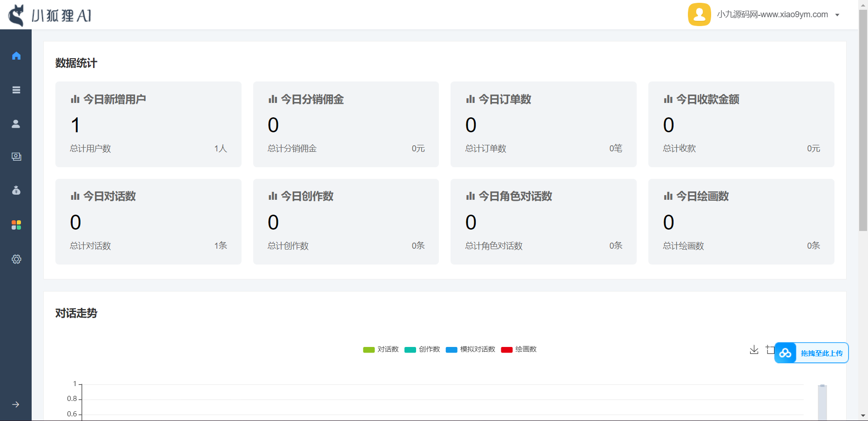Click chart icon beside 今日角色对话数

click(x=471, y=196)
